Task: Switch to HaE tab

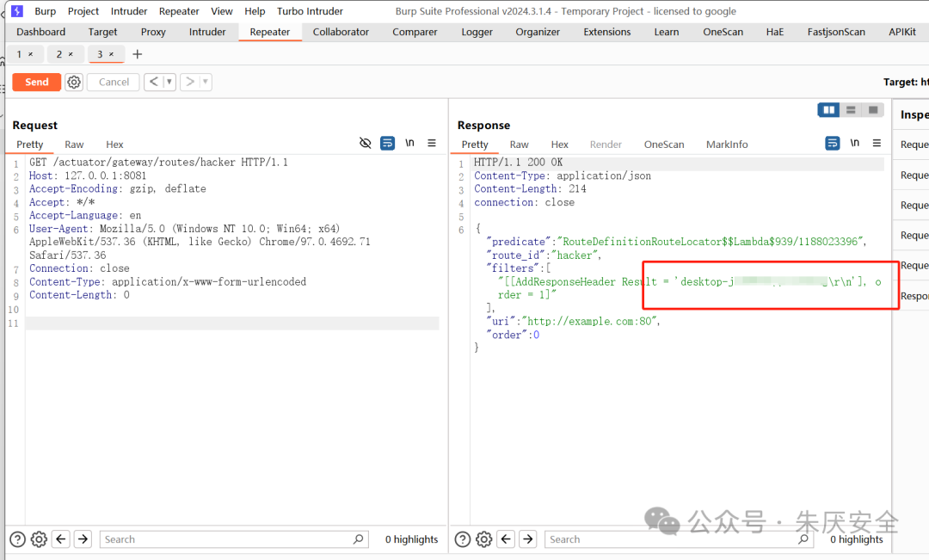Action: pyautogui.click(x=774, y=32)
